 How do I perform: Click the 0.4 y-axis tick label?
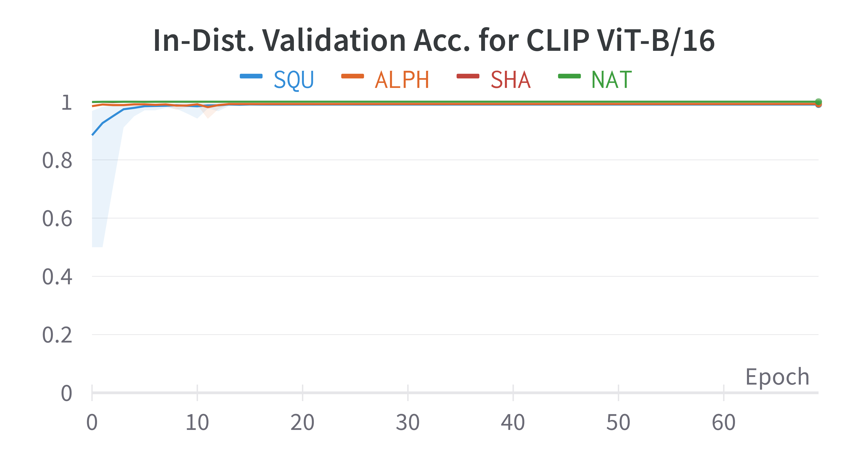coord(57,277)
